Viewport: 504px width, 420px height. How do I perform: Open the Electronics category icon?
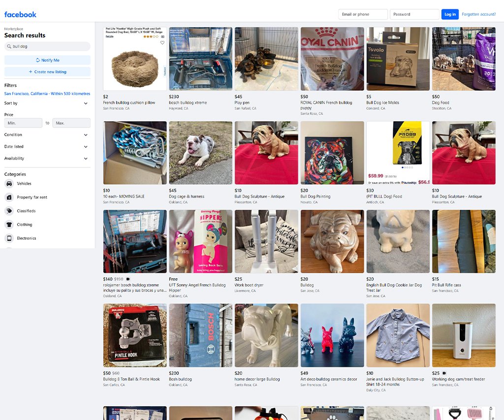pos(9,238)
